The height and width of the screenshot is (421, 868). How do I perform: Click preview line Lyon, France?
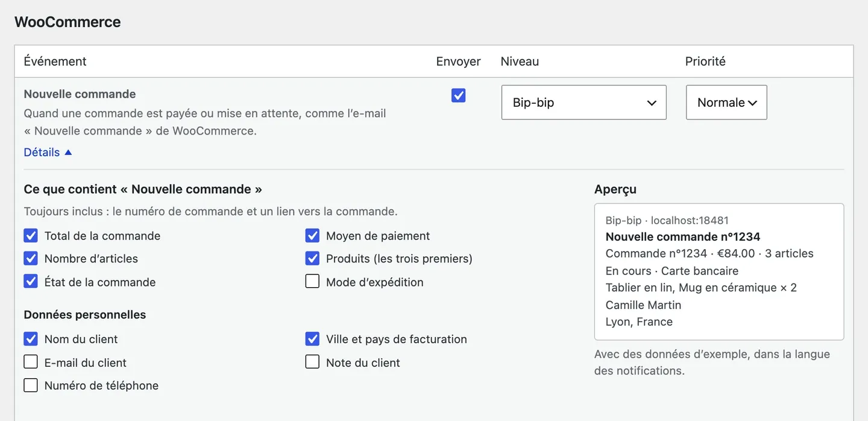(x=639, y=321)
